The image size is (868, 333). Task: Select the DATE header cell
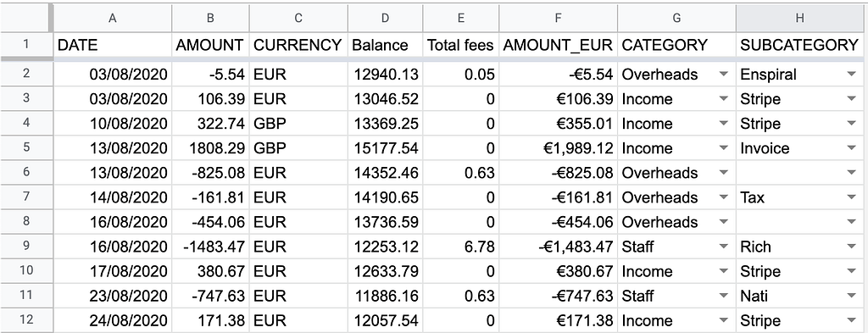(113, 46)
